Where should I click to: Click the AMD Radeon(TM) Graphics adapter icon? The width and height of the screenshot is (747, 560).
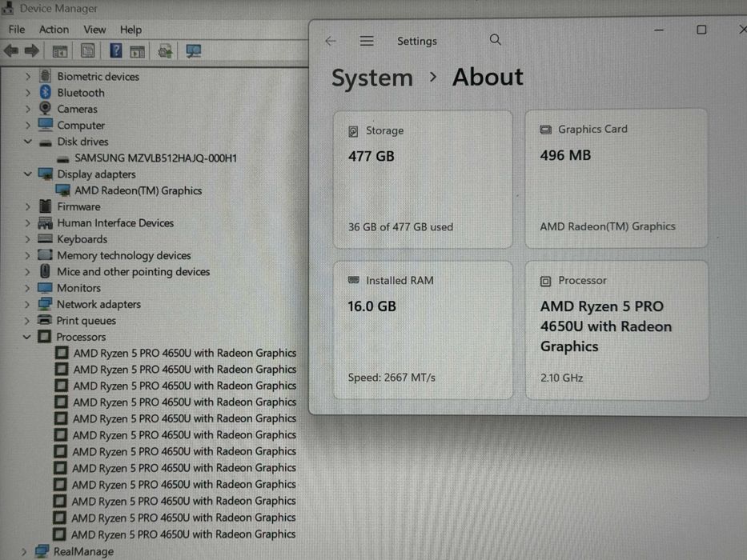pyautogui.click(x=62, y=190)
